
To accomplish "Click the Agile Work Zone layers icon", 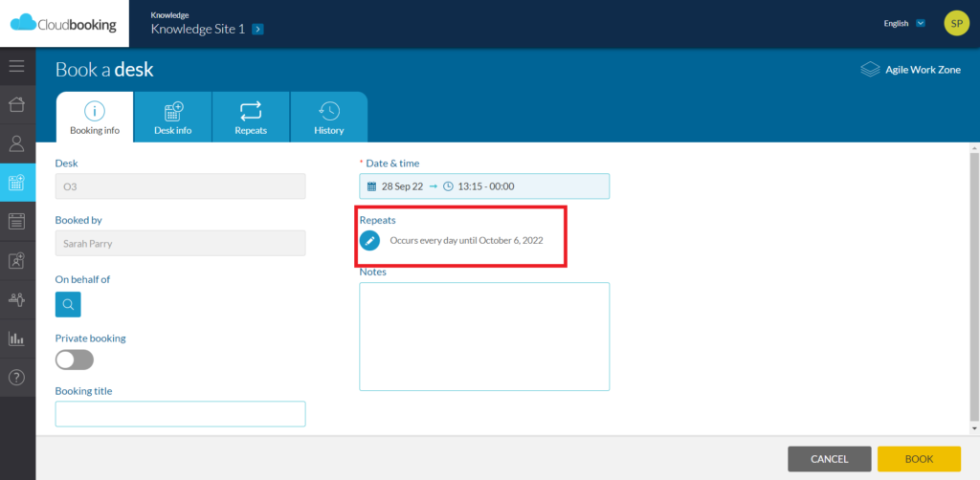I will 870,70.
